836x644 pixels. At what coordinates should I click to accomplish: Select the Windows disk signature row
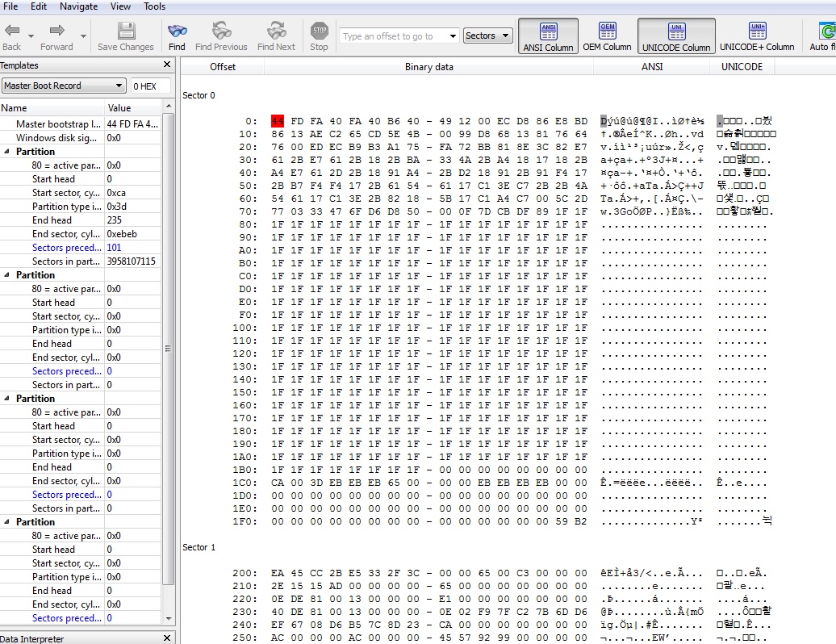pyautogui.click(x=80, y=137)
